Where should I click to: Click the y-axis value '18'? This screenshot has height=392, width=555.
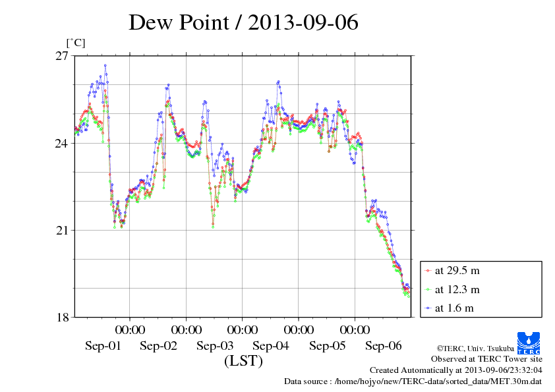[x=61, y=318]
